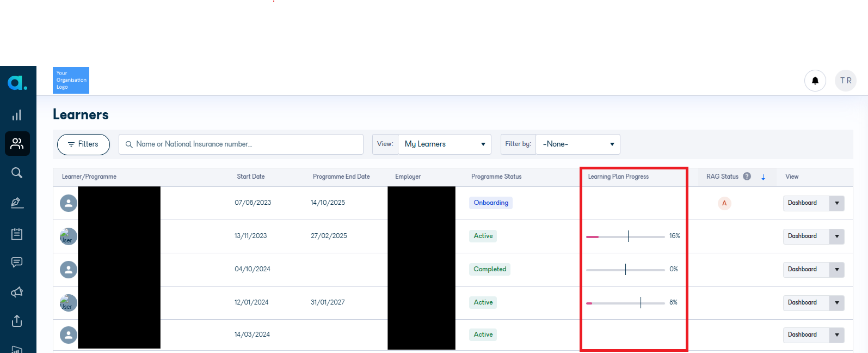Open the bar chart reports sidebar icon

17,115
